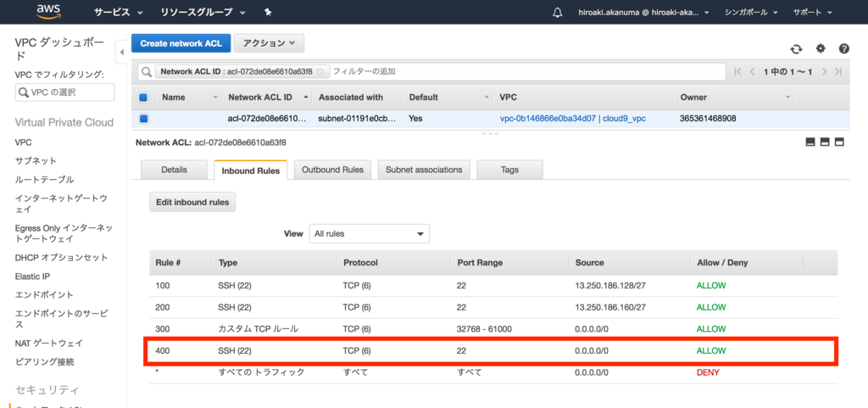Set details pane to half-height layout
This screenshot has height=408, width=868.
pos(824,143)
